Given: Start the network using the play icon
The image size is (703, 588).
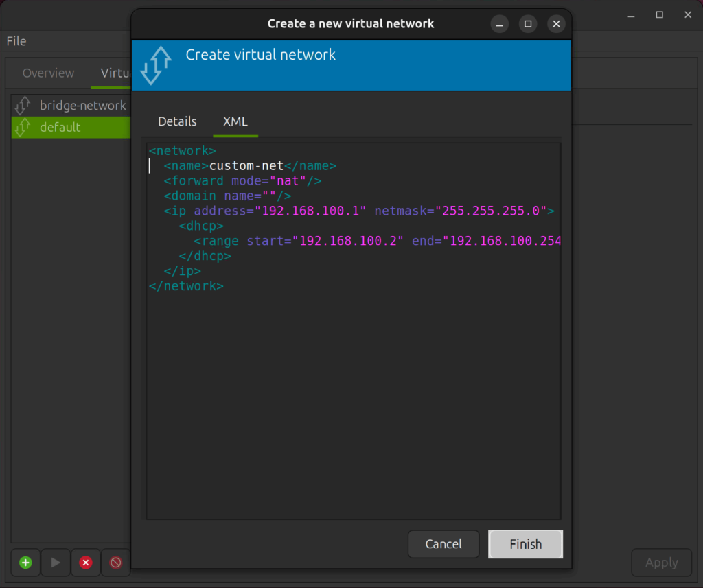Looking at the screenshot, I should pyautogui.click(x=56, y=563).
